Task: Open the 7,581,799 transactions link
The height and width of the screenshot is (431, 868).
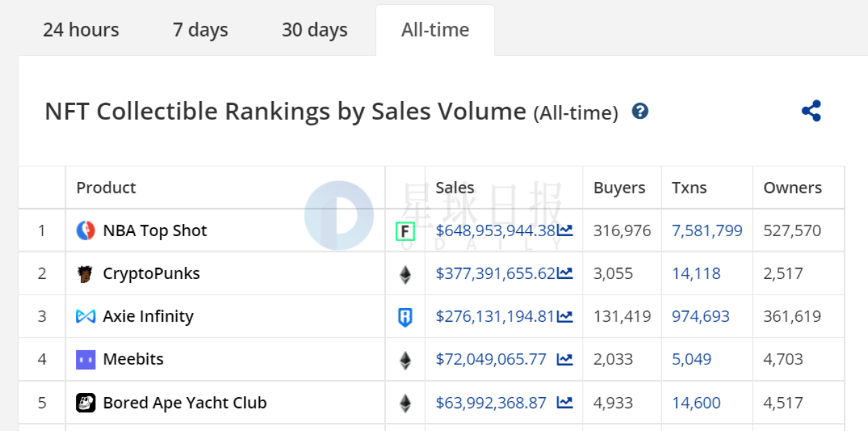Action: point(707,231)
